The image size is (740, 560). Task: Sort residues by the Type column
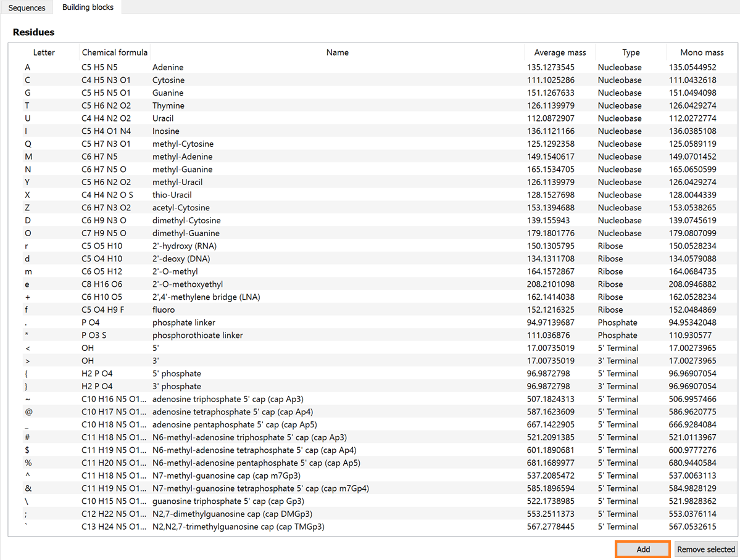tap(630, 52)
